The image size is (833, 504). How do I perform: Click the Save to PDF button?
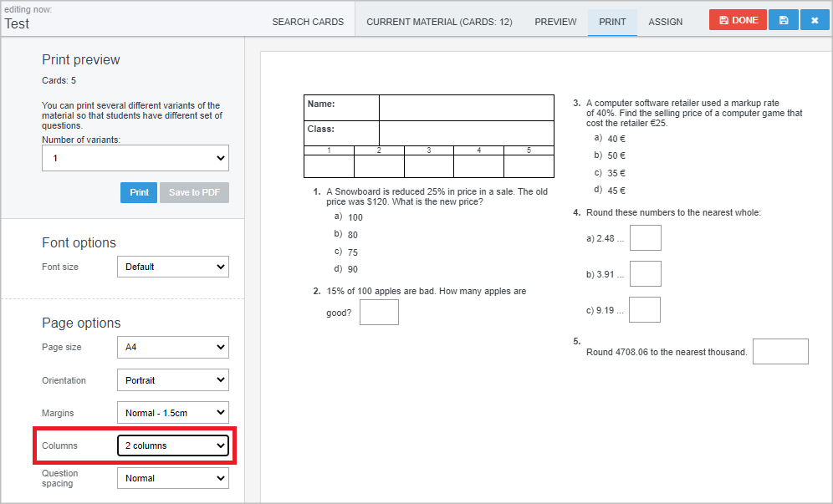click(x=194, y=192)
